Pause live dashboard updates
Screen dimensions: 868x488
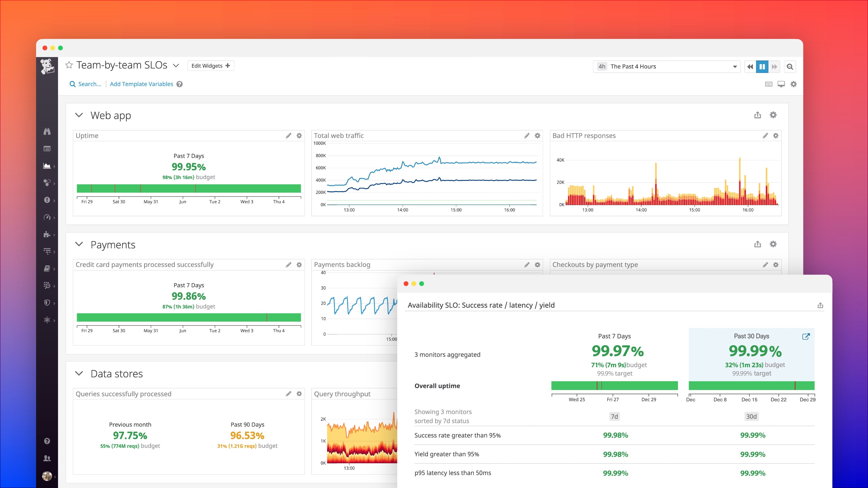coord(762,67)
